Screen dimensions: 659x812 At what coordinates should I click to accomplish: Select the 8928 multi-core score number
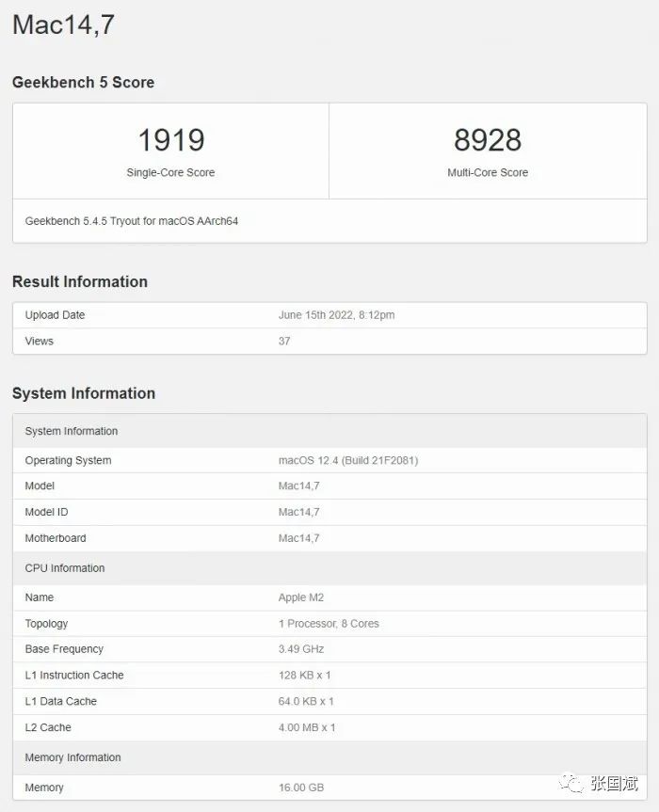click(487, 140)
